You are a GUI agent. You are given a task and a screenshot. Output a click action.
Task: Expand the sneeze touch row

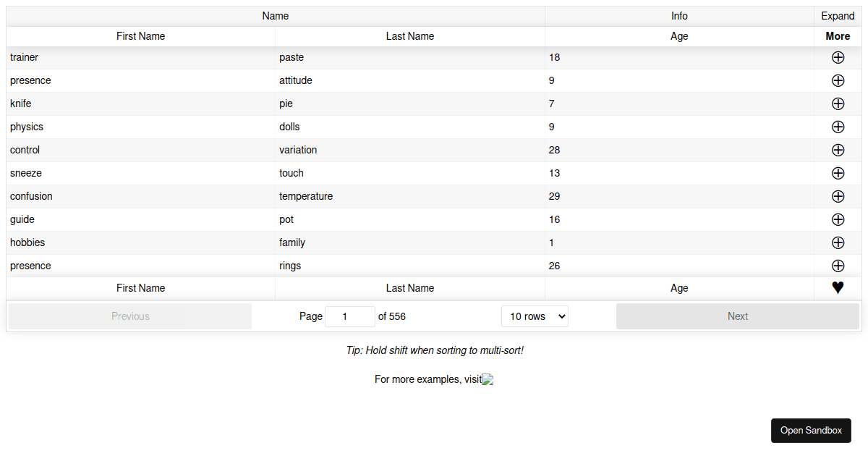pos(838,173)
